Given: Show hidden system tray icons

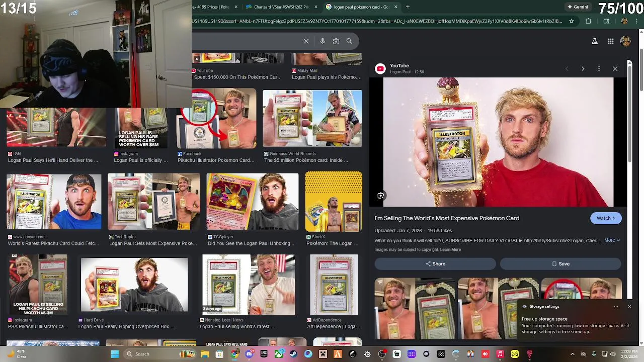Looking at the screenshot, I should tap(573, 354).
